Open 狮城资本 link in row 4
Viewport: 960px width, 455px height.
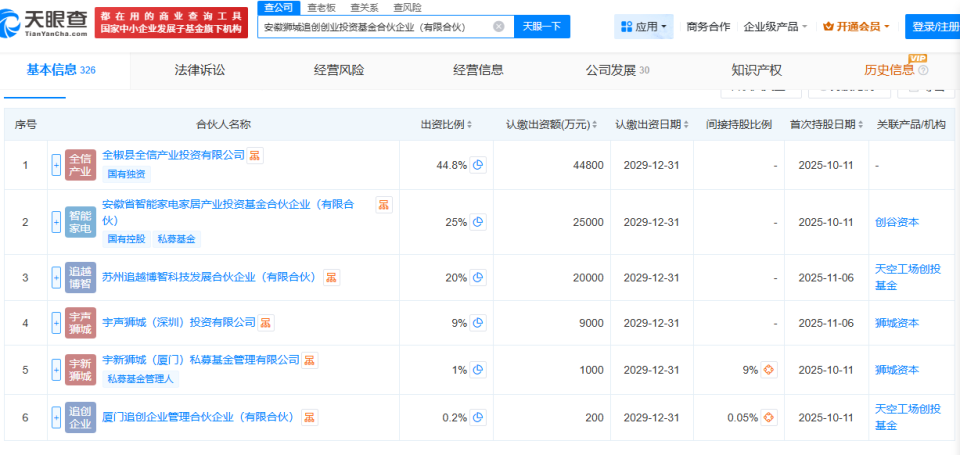click(897, 323)
